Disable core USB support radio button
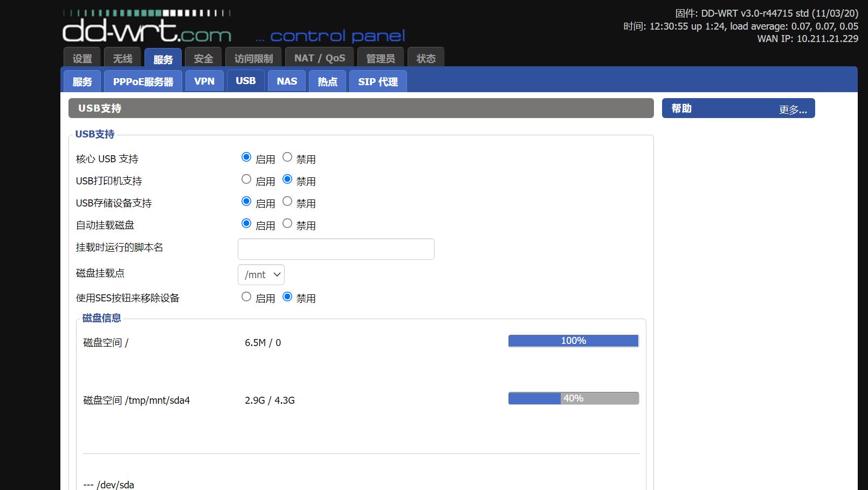 click(x=287, y=157)
